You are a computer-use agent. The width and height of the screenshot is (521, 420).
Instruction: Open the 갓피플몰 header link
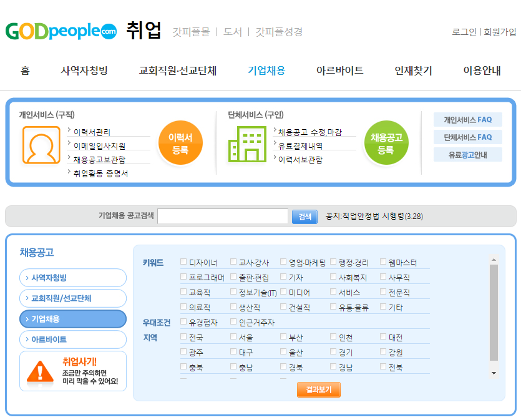(x=192, y=32)
